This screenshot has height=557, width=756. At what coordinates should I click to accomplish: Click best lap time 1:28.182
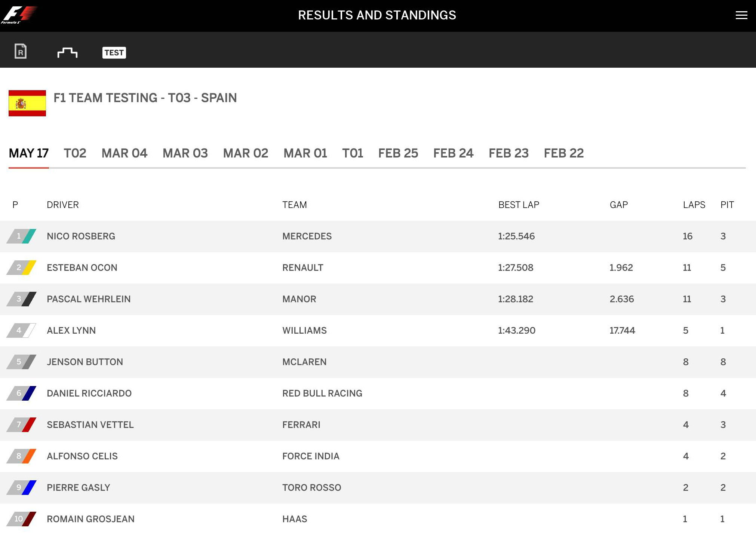[x=516, y=299]
